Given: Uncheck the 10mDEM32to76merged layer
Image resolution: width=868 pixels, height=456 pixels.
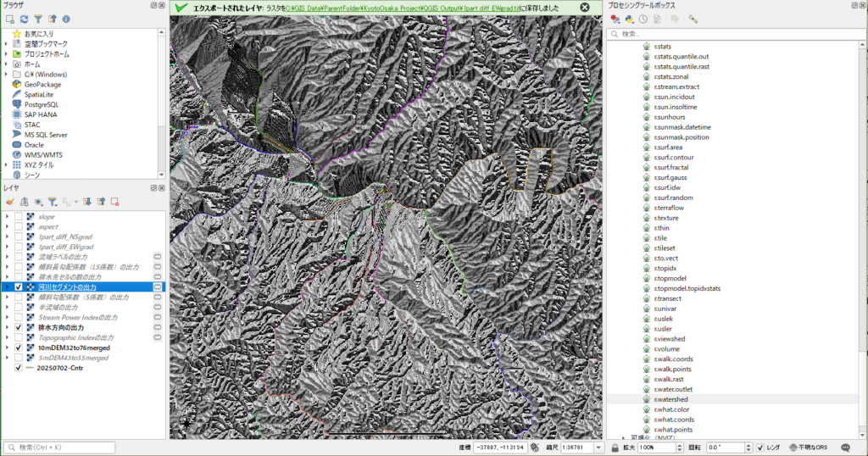Looking at the screenshot, I should click(19, 348).
